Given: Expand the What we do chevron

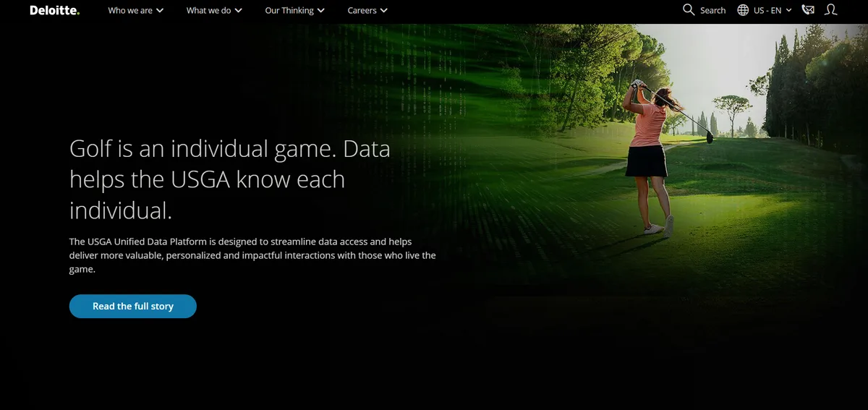Looking at the screenshot, I should pyautogui.click(x=238, y=11).
